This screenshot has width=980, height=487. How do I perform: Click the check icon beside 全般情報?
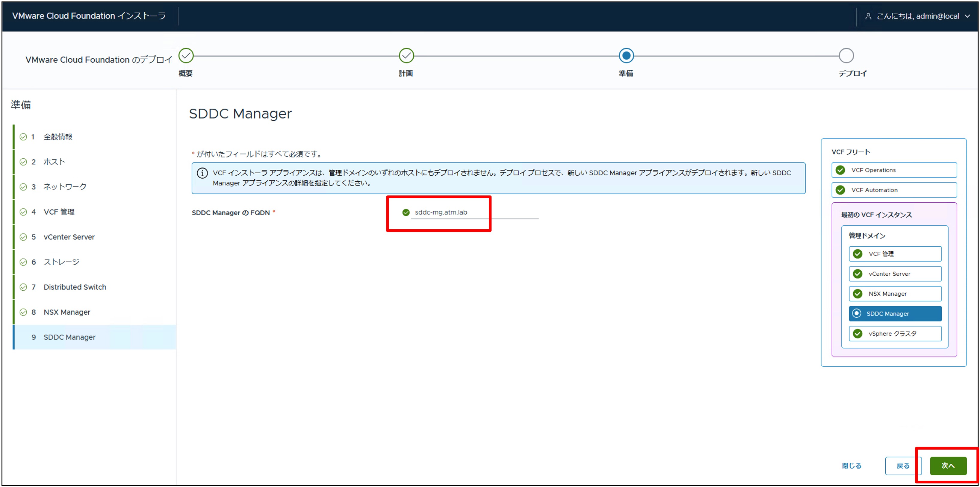[23, 137]
